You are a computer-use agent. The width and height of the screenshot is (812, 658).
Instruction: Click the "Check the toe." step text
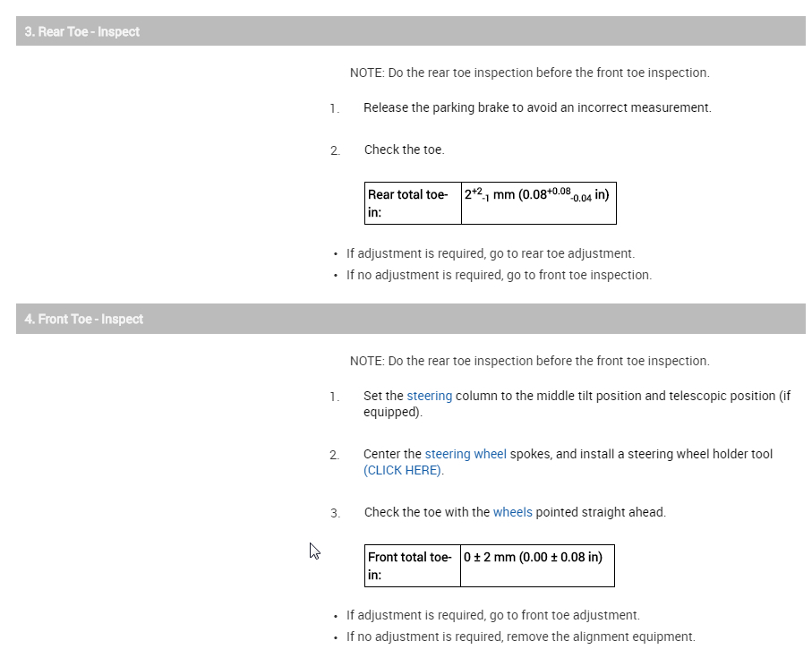pos(404,150)
